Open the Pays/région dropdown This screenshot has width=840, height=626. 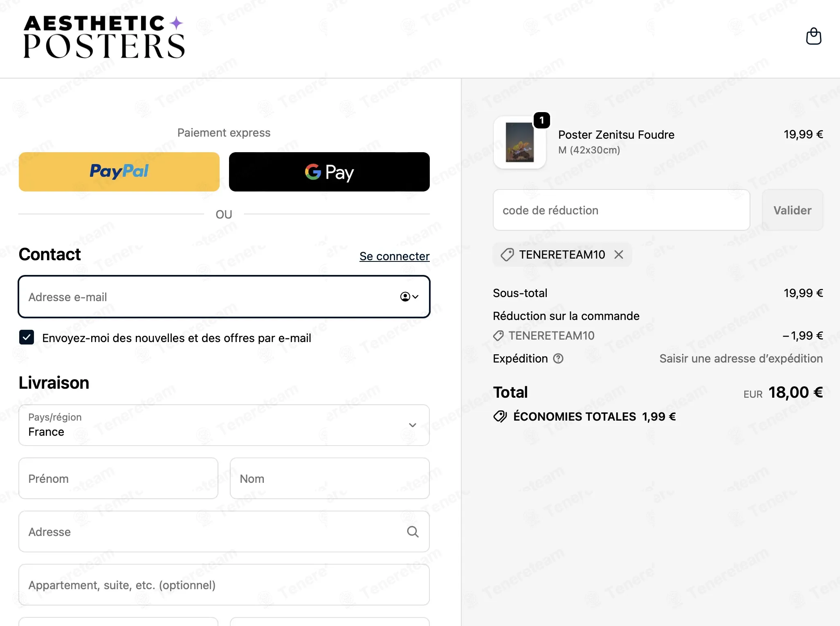pyautogui.click(x=224, y=425)
